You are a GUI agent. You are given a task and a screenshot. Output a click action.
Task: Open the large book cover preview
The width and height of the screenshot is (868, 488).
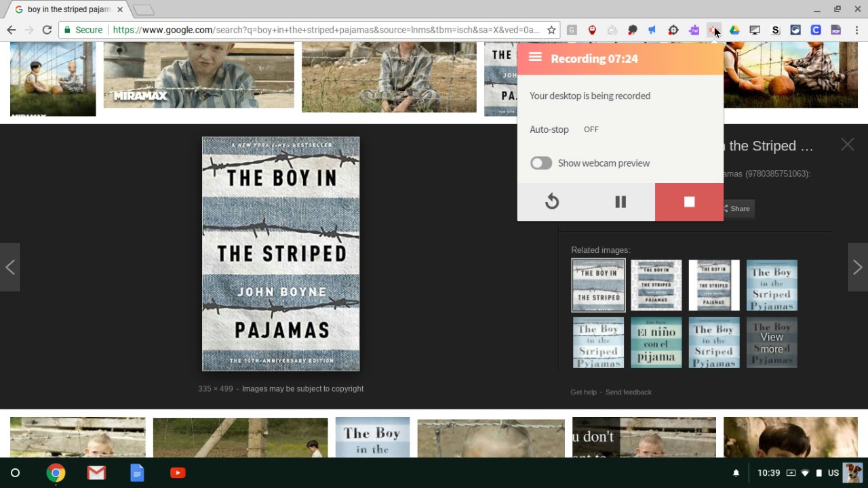click(x=281, y=254)
